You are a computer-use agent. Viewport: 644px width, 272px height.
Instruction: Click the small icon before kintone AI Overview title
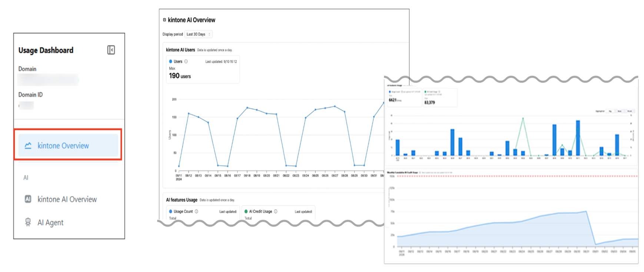tap(165, 20)
